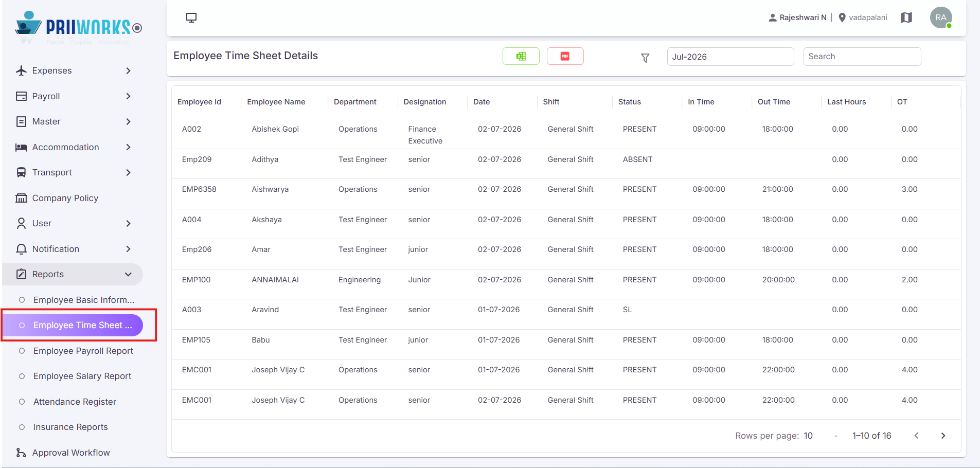
Task: Open the map icon in header
Action: point(906,17)
